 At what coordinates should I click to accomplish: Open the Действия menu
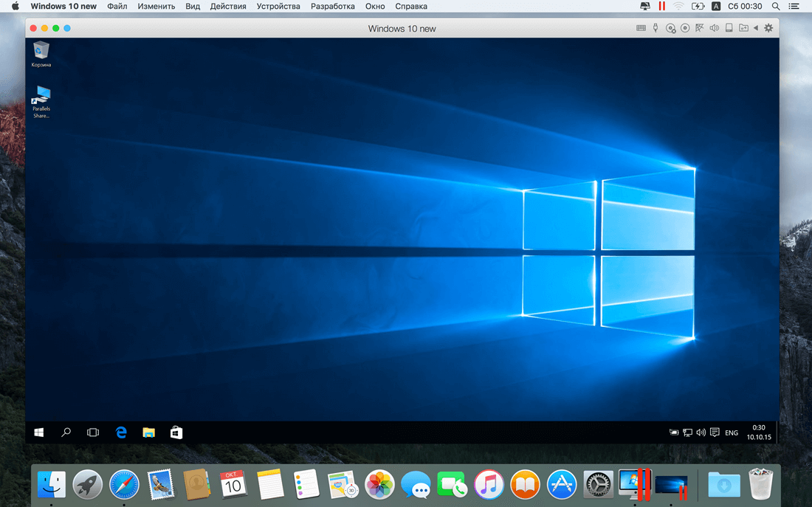[228, 6]
